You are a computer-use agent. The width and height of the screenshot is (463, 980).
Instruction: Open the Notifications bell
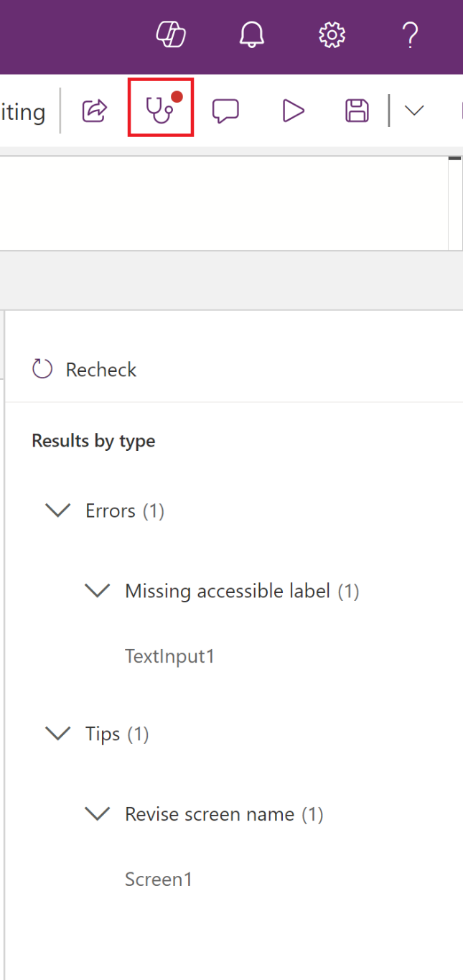click(251, 34)
